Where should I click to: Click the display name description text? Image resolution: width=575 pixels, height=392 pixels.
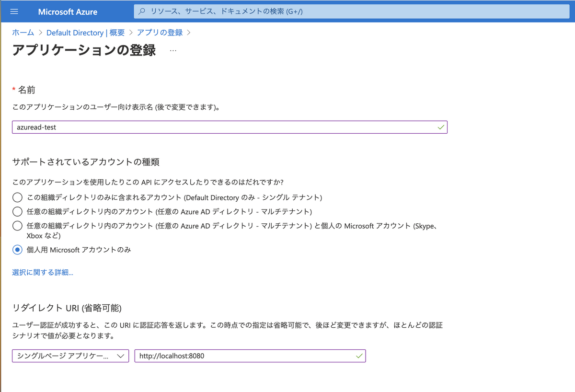(x=116, y=108)
